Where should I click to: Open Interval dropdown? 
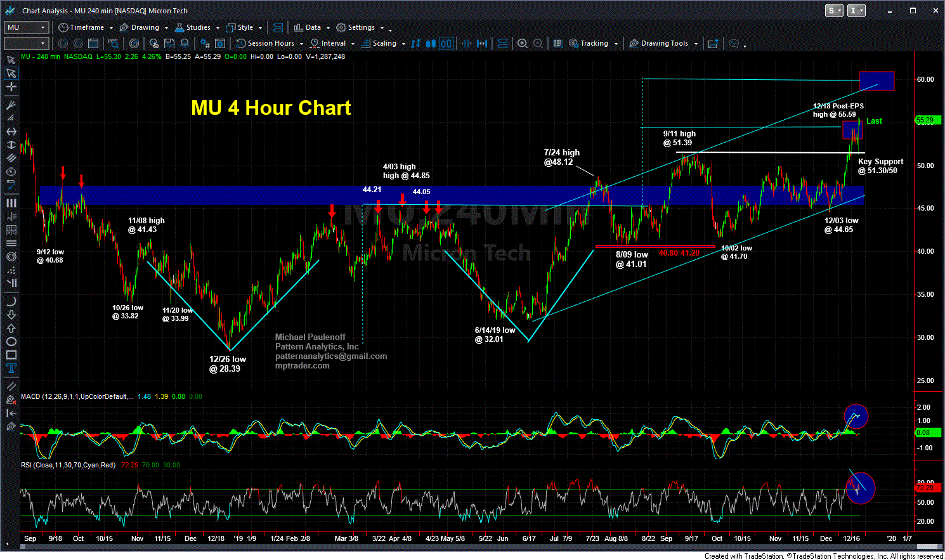[x=332, y=43]
